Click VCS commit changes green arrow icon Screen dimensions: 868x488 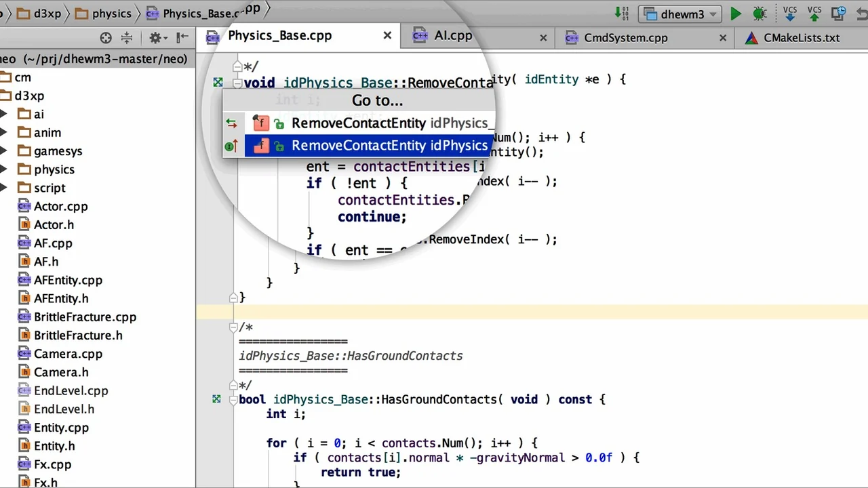(x=814, y=14)
